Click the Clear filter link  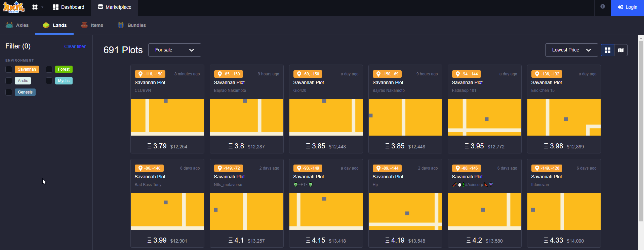pyautogui.click(x=75, y=46)
